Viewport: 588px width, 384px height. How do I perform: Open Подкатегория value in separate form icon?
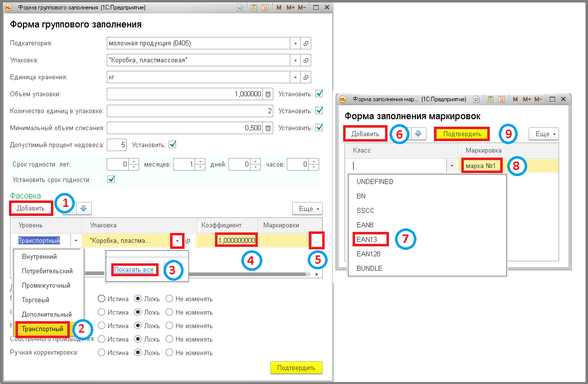pos(306,43)
